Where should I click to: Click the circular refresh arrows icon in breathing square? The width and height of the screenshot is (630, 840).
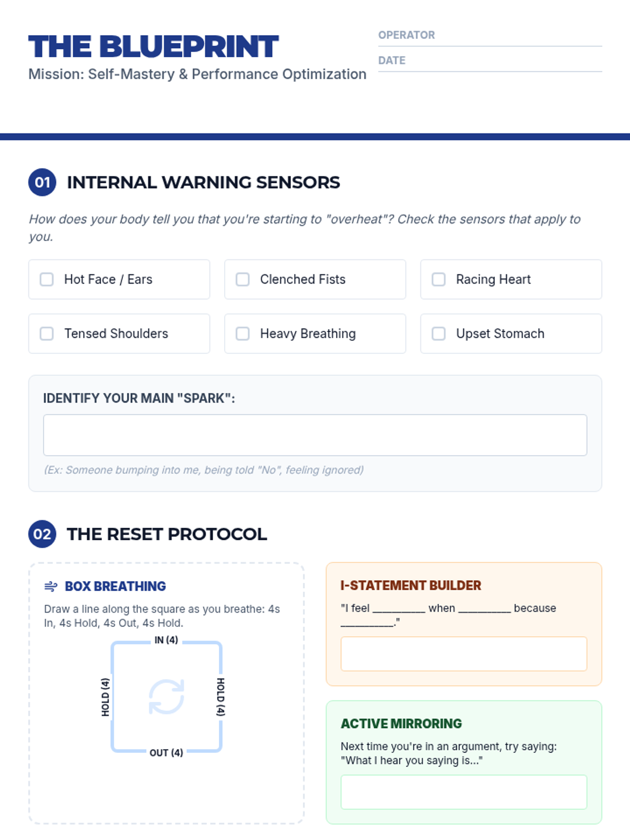click(166, 697)
